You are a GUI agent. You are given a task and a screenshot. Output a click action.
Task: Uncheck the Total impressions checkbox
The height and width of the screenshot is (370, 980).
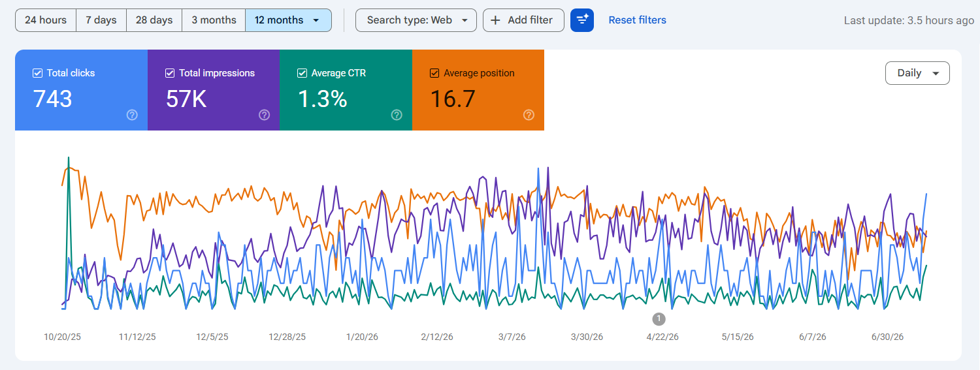170,73
